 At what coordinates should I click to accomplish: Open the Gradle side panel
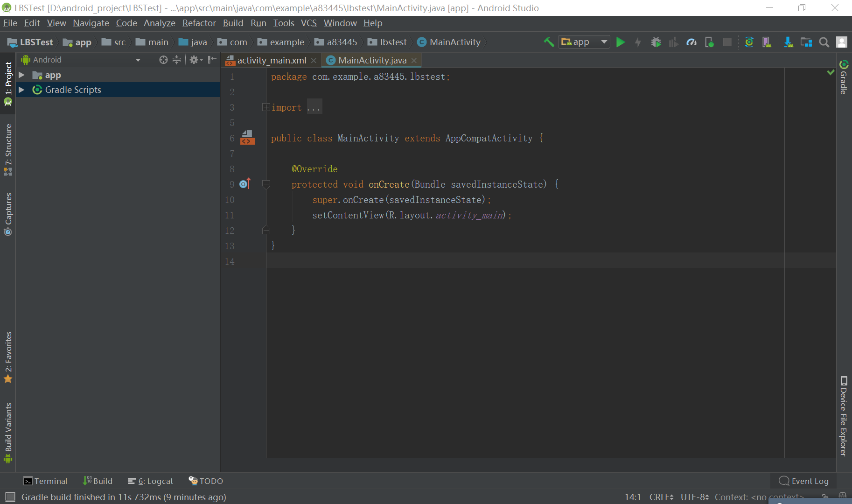tap(844, 77)
